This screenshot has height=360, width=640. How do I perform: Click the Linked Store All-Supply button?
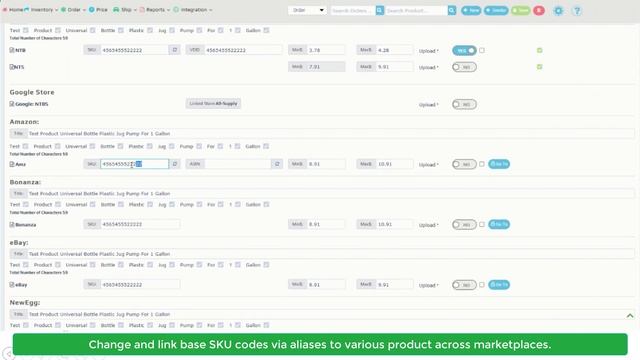click(213, 104)
